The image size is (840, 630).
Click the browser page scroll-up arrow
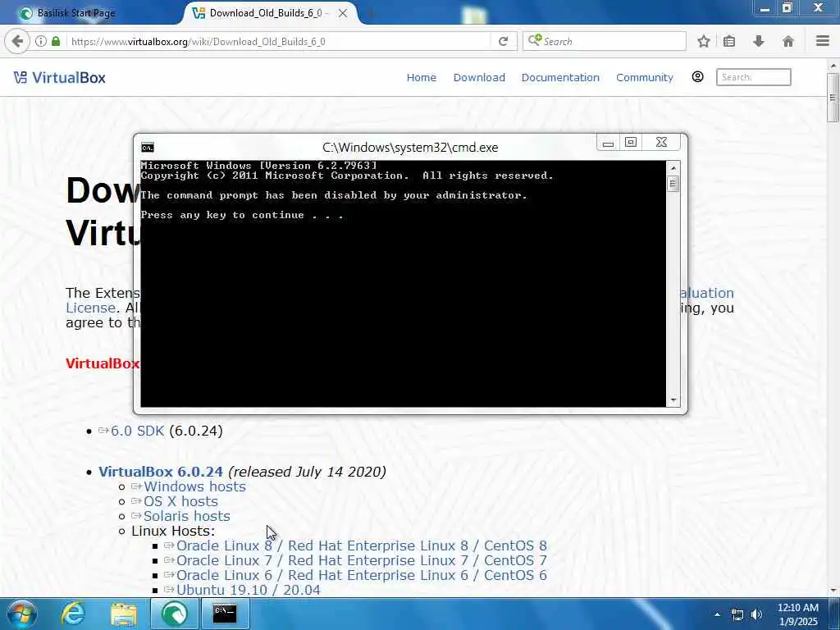[x=833, y=66]
